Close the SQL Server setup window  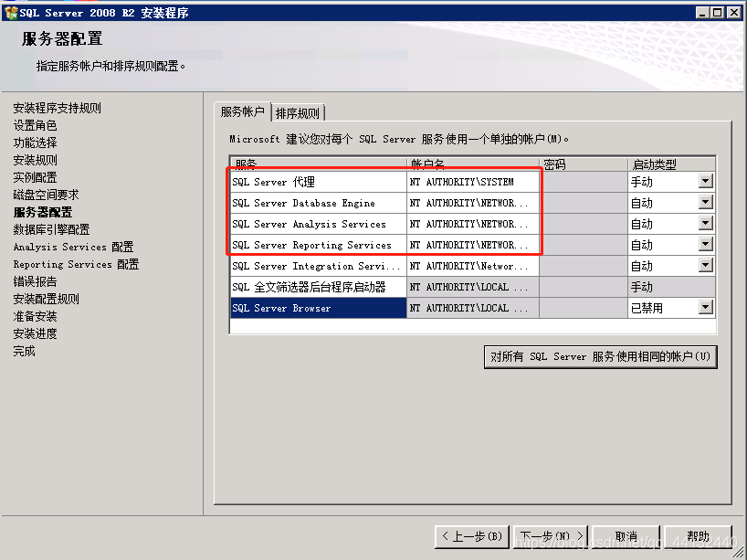(734, 13)
